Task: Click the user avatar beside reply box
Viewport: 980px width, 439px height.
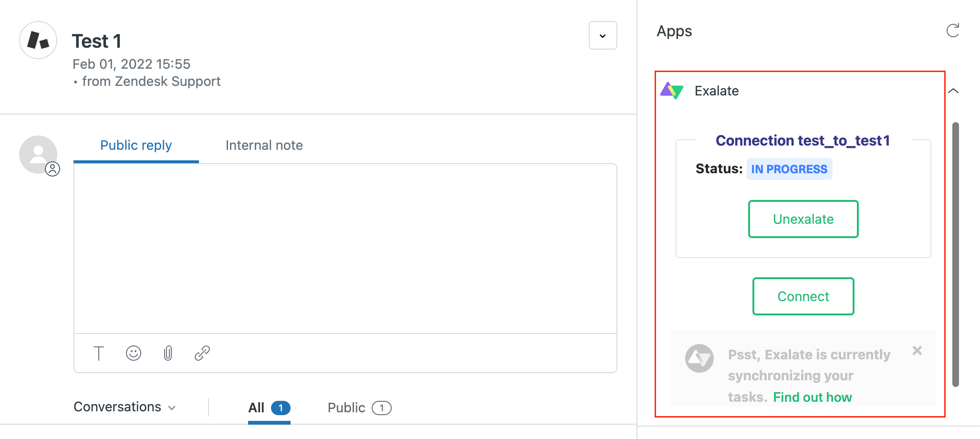Action: coord(38,155)
